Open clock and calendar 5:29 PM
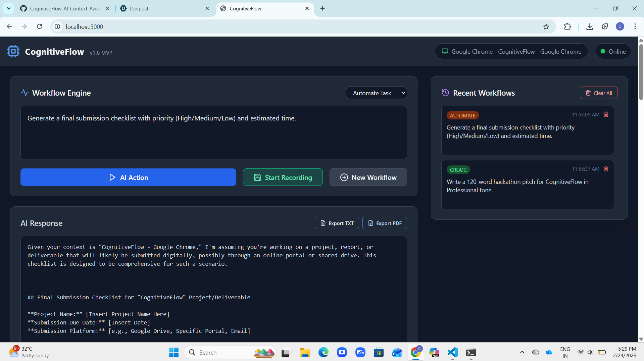Image resolution: width=644 pixels, height=361 pixels. pos(624,352)
